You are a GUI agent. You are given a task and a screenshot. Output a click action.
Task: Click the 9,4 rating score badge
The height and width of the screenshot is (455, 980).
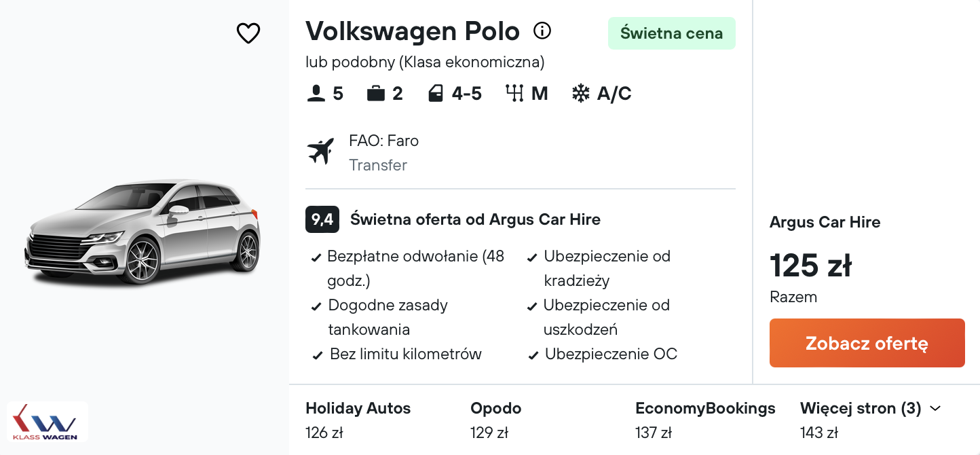pos(322,219)
